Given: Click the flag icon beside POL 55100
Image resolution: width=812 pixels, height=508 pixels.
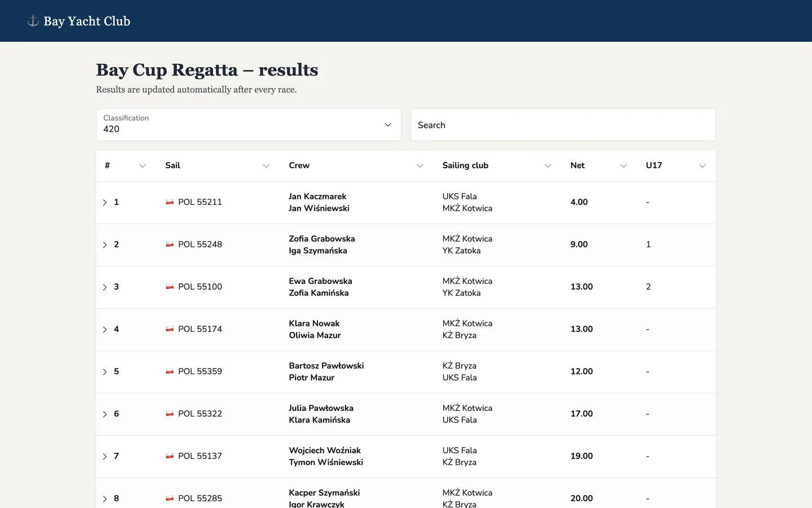Looking at the screenshot, I should (x=170, y=287).
